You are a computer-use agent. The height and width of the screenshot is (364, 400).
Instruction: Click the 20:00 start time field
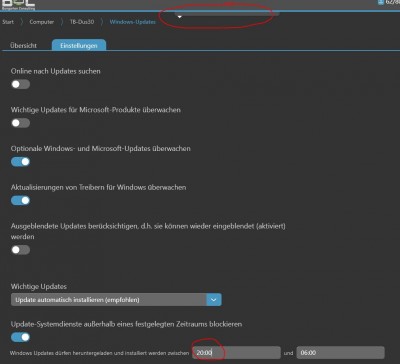pyautogui.click(x=236, y=353)
